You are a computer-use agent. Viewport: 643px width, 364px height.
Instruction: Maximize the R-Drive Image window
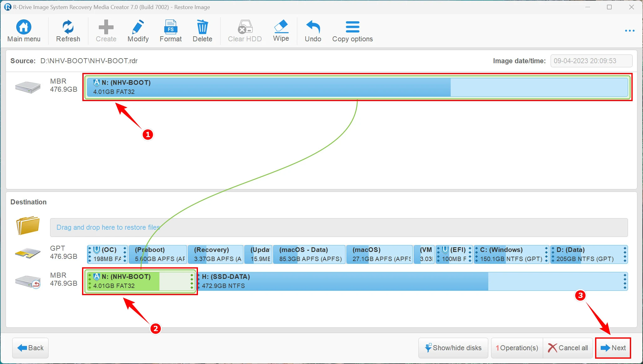(609, 7)
